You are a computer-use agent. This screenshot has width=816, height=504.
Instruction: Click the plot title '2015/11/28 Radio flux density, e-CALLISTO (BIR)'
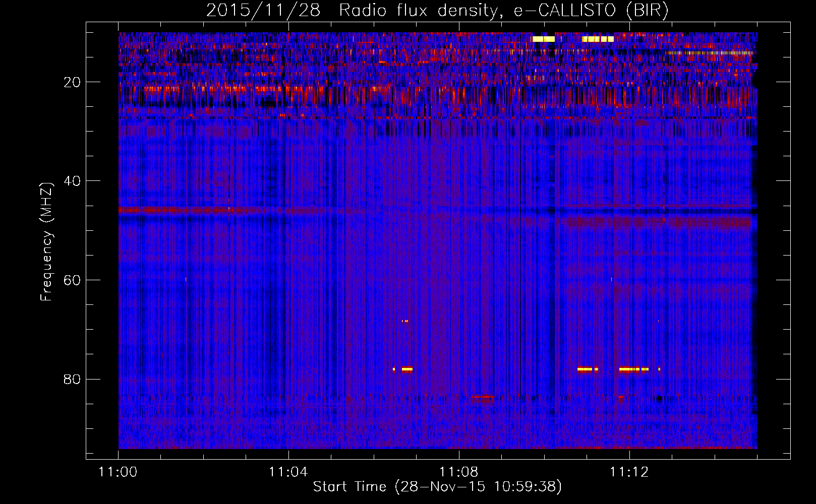[x=437, y=11]
